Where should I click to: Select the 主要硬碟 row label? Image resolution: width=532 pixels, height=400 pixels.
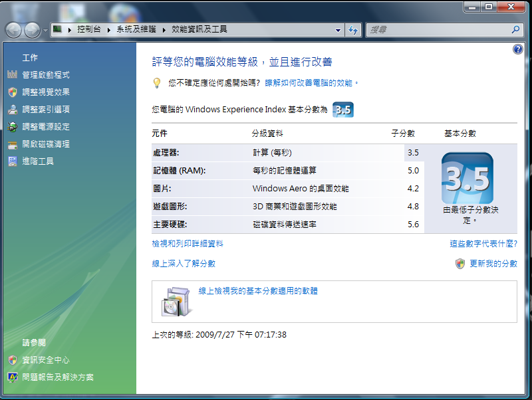tap(170, 225)
